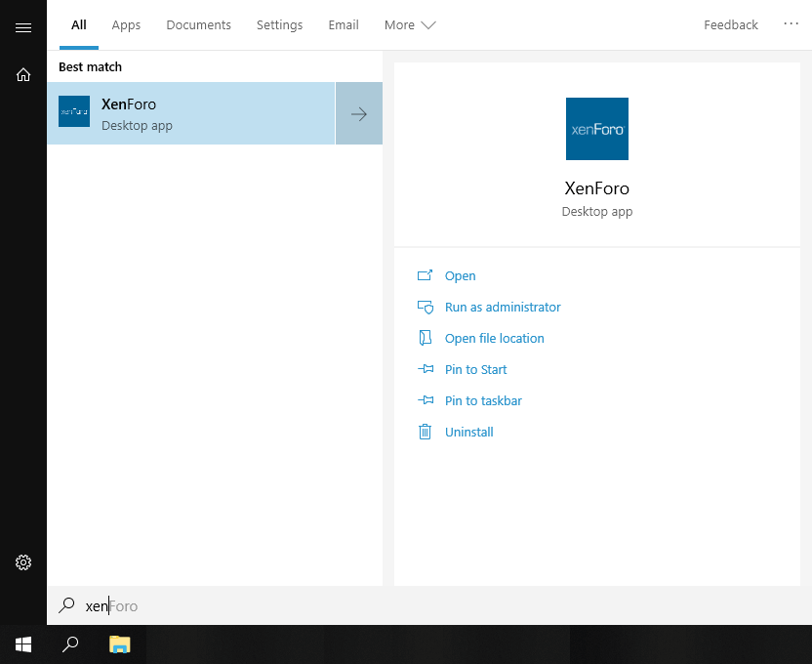This screenshot has width=812, height=664.
Task: Click the Pin to taskbar pin icon
Action: (426, 400)
